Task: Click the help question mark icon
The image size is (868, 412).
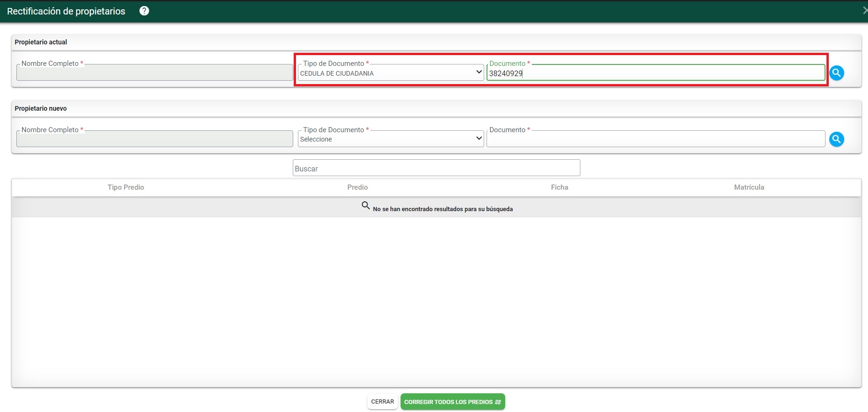Action: 144,11
